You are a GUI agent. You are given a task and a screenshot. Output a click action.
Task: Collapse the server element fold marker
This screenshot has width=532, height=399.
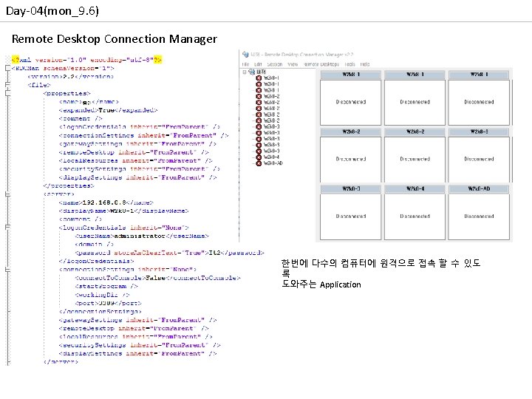click(8, 194)
